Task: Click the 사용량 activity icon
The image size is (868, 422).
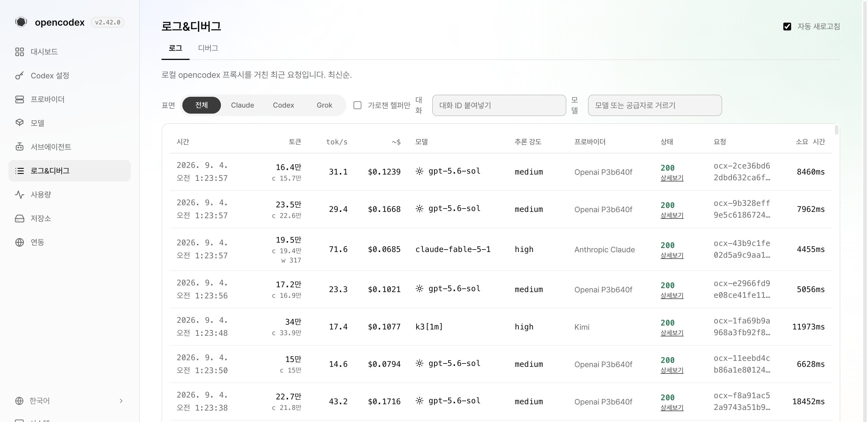Action: point(20,194)
